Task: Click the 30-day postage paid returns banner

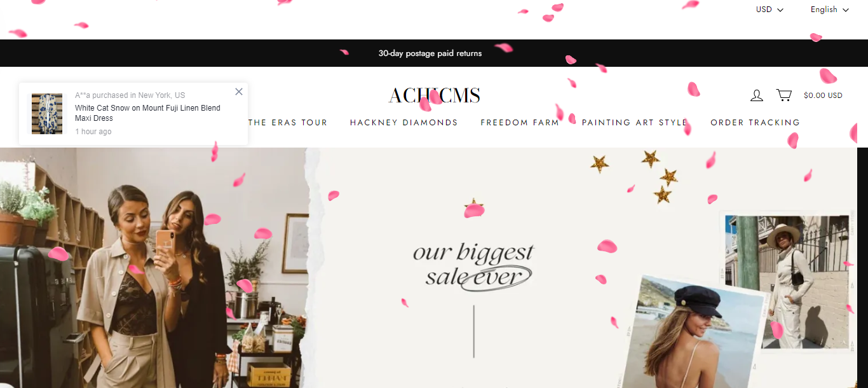Action: (430, 53)
